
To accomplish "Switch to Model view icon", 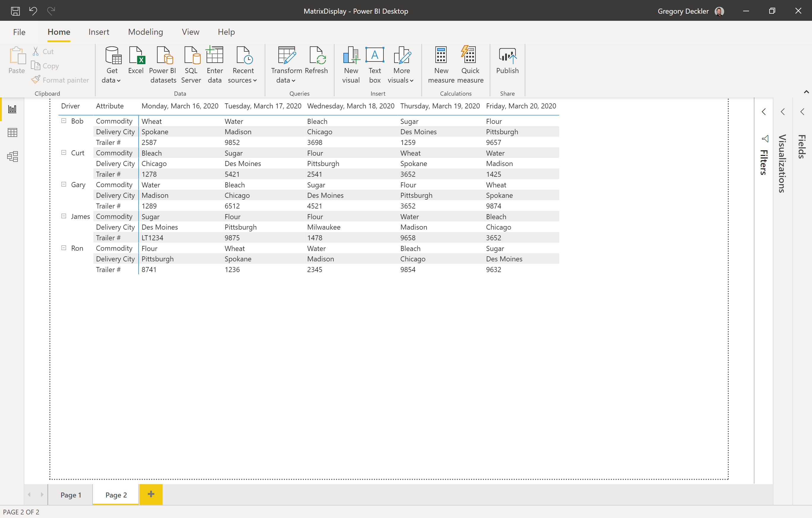I will 12,156.
